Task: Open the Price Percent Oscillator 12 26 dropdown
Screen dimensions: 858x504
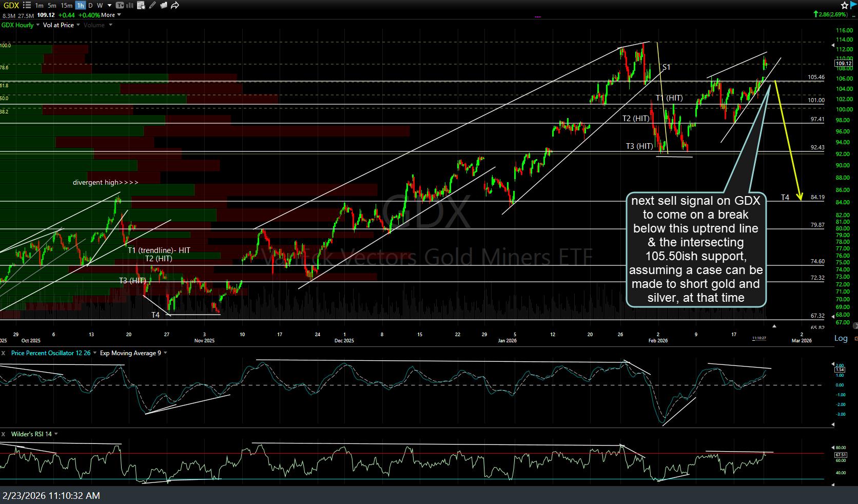Action: [95, 353]
